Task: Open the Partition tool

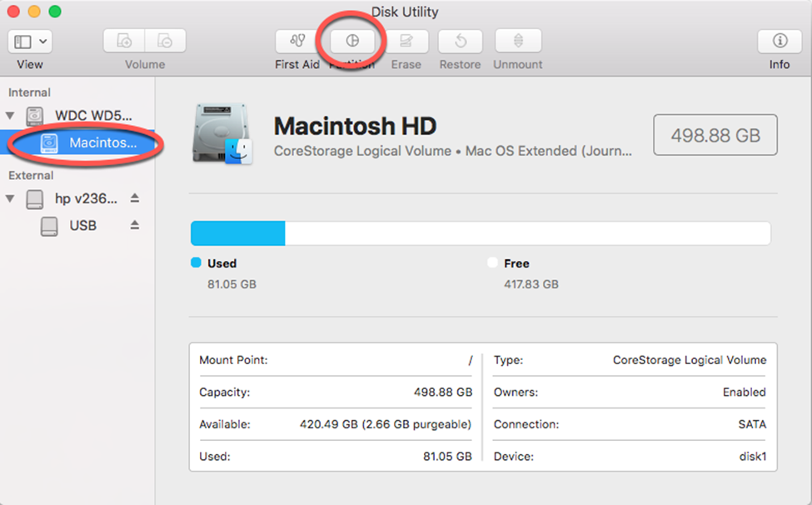Action: coord(352,40)
